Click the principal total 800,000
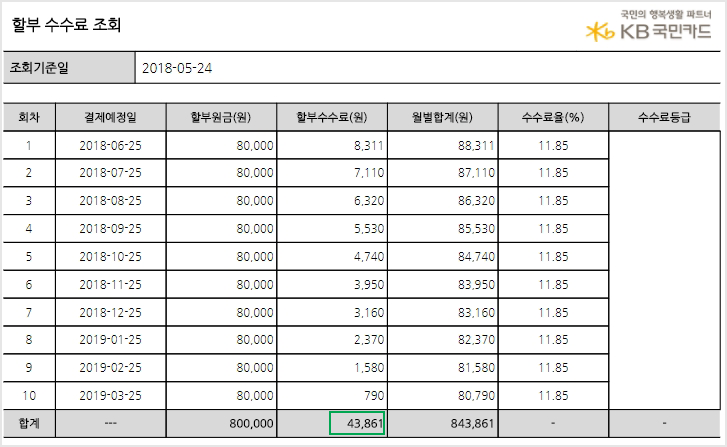Viewport: 727px width, 447px height. tap(251, 423)
